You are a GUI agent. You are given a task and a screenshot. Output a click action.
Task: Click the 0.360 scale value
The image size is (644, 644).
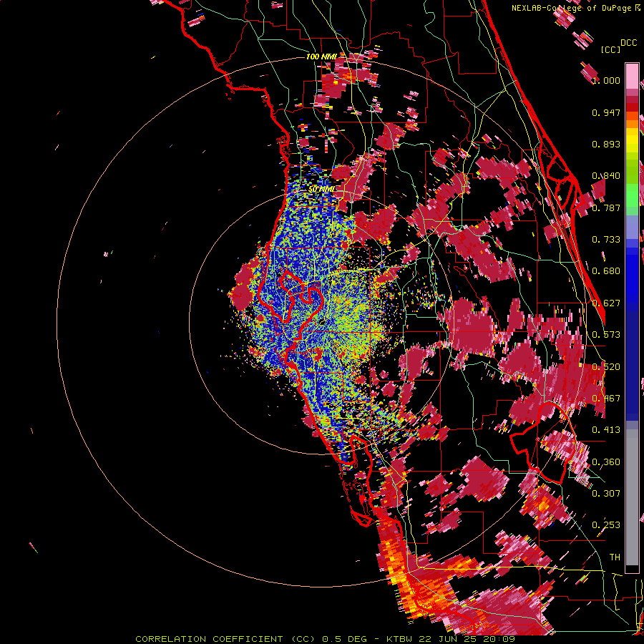[606, 462]
